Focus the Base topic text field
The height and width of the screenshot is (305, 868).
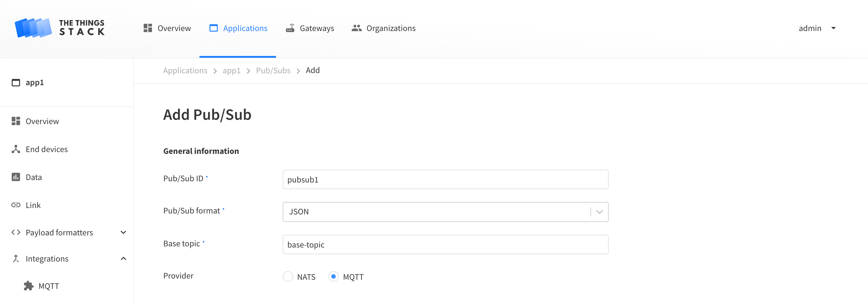(x=445, y=245)
